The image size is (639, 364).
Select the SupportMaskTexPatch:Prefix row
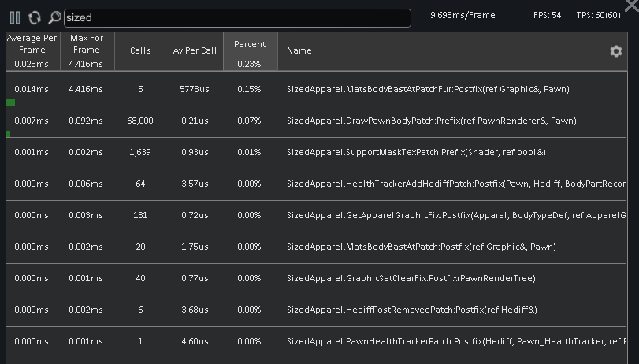click(x=316, y=152)
